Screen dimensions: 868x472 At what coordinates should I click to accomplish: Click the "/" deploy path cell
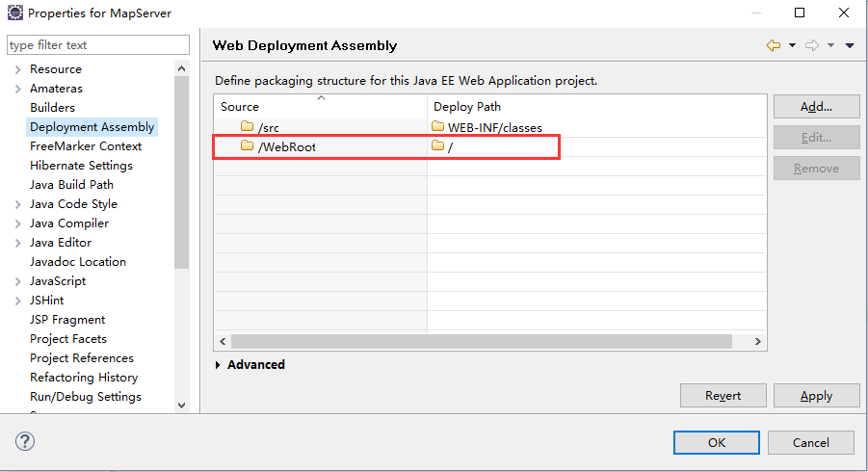click(x=596, y=146)
